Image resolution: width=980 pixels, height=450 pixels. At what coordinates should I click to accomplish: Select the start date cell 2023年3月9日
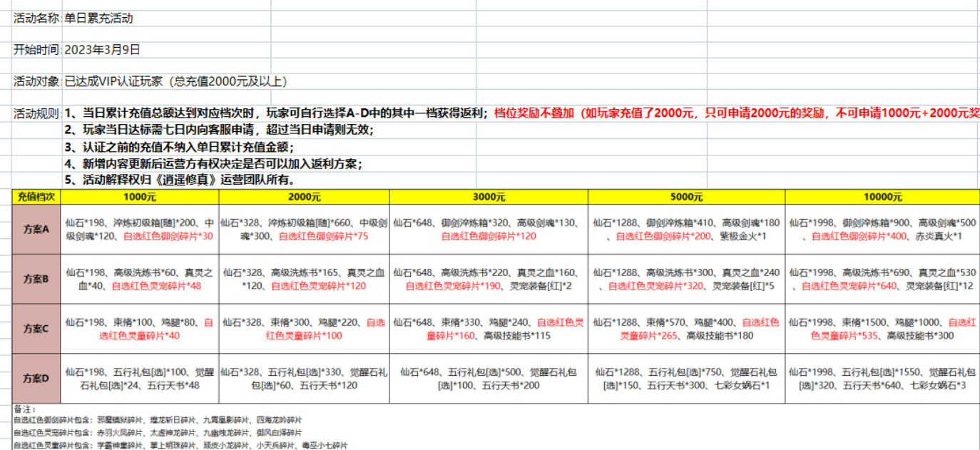(x=102, y=50)
